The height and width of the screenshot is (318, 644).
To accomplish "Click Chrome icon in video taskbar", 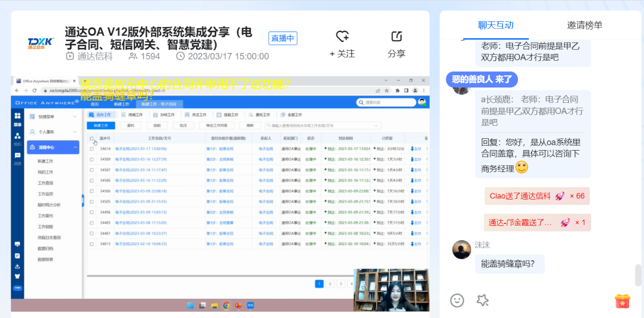I will pyautogui.click(x=226, y=305).
